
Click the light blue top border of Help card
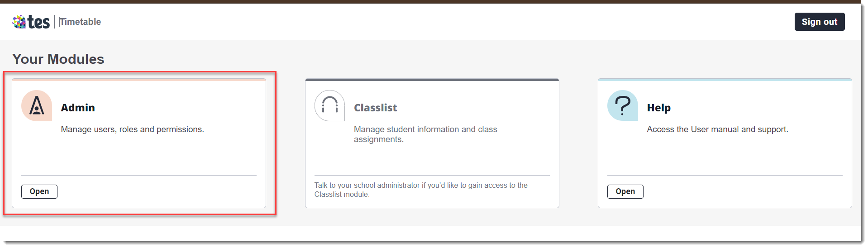tap(725, 80)
